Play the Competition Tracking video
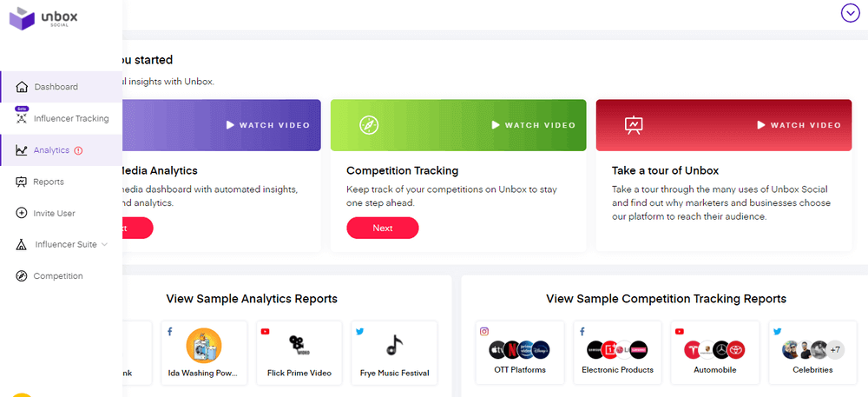The width and height of the screenshot is (868, 397). 533,125
